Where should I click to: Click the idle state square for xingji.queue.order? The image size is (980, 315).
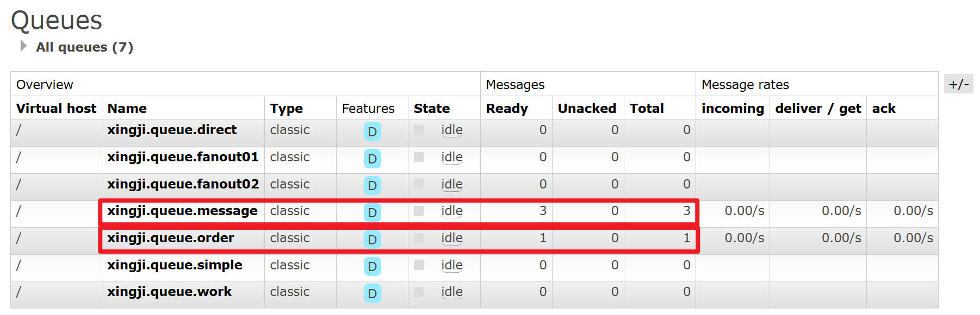point(419,238)
